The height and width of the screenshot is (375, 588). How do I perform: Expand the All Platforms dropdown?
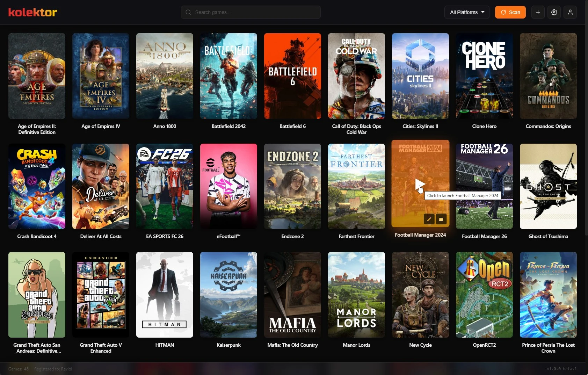pyautogui.click(x=467, y=12)
